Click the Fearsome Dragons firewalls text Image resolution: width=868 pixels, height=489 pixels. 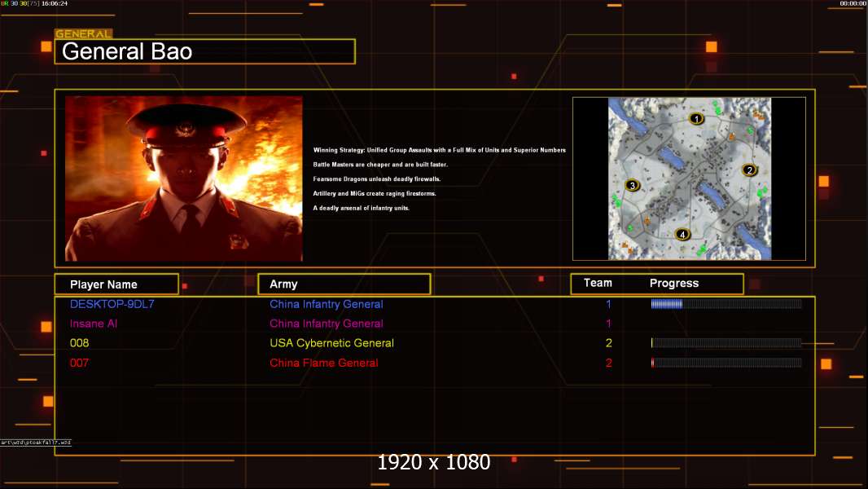[x=377, y=178]
